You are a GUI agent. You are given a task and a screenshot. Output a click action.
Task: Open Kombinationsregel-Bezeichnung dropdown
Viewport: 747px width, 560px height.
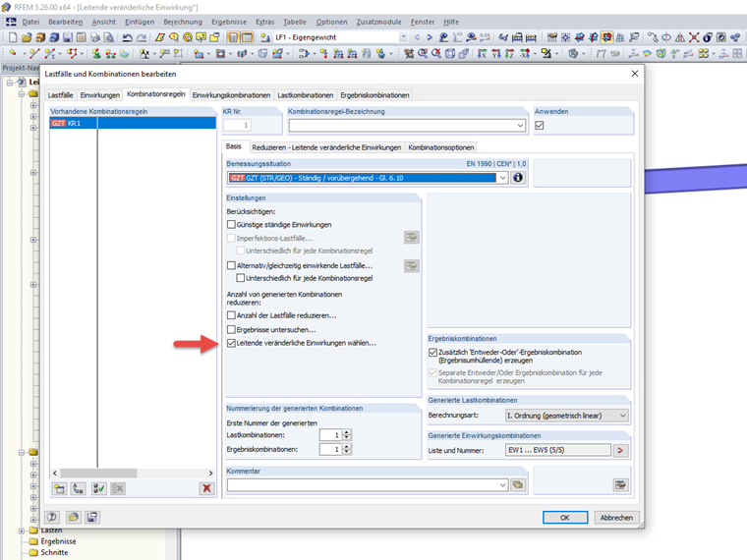(520, 126)
